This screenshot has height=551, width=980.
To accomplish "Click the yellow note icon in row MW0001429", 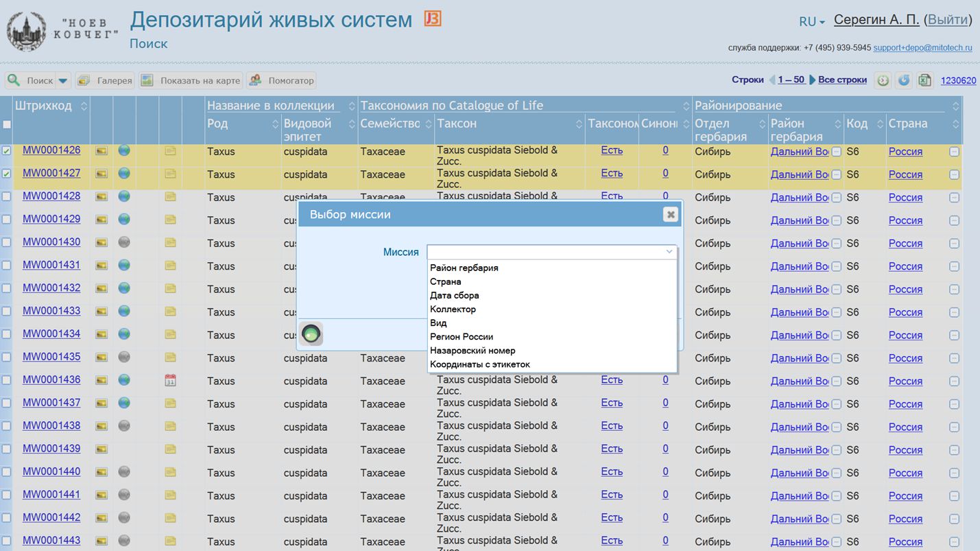I will pos(170,220).
